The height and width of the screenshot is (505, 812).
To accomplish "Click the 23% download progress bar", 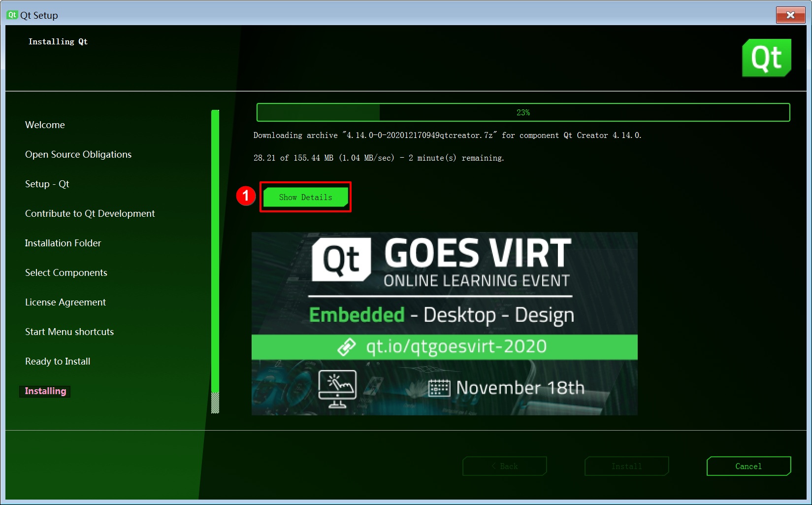I will pos(523,112).
